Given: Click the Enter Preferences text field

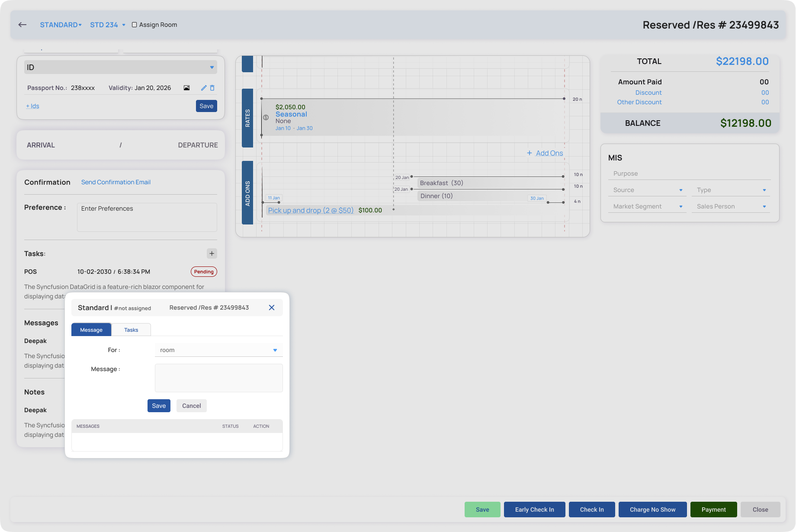Looking at the screenshot, I should click(x=147, y=217).
